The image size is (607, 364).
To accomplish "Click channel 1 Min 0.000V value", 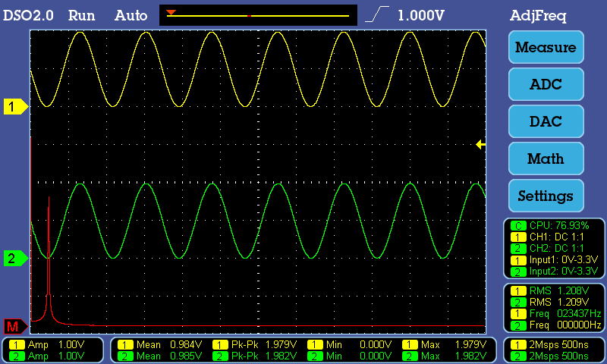I will 359,344.
